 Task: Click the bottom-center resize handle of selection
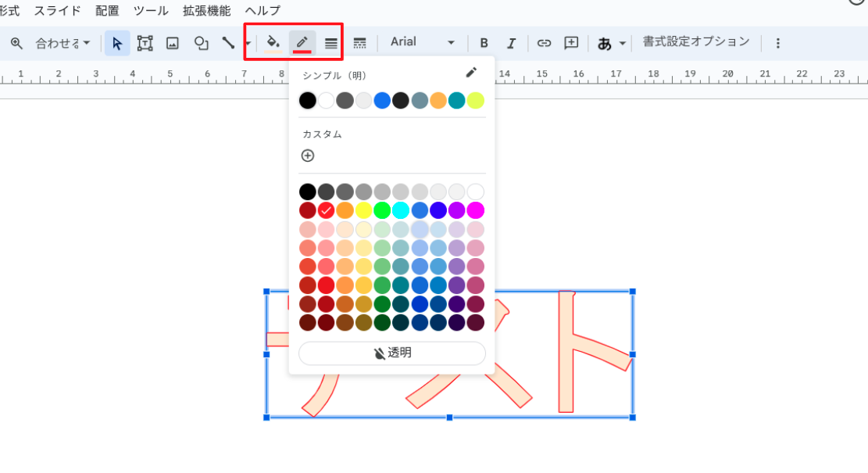click(x=449, y=417)
